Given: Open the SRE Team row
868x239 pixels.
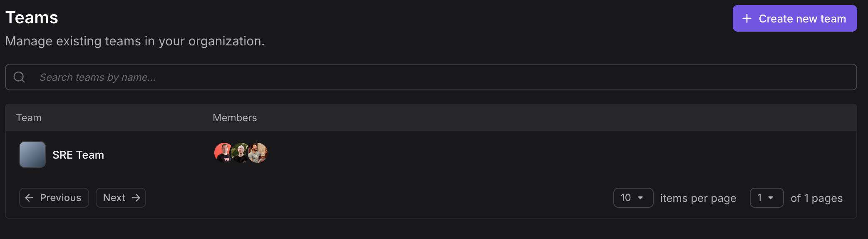Looking at the screenshot, I should [431, 154].
